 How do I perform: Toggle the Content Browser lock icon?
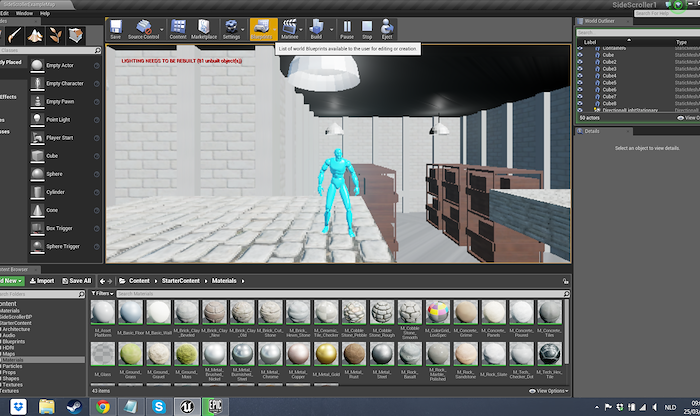click(565, 281)
